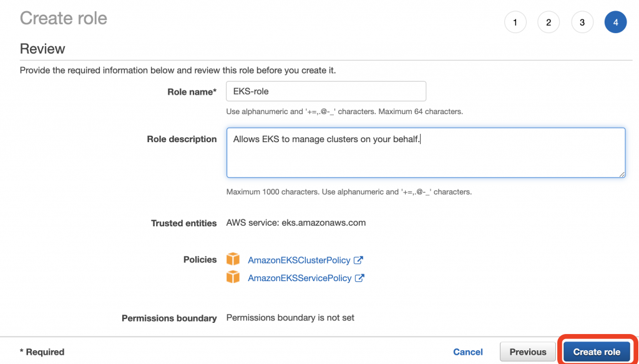Cancel the role creation
The height and width of the screenshot is (364, 639).
(468, 352)
